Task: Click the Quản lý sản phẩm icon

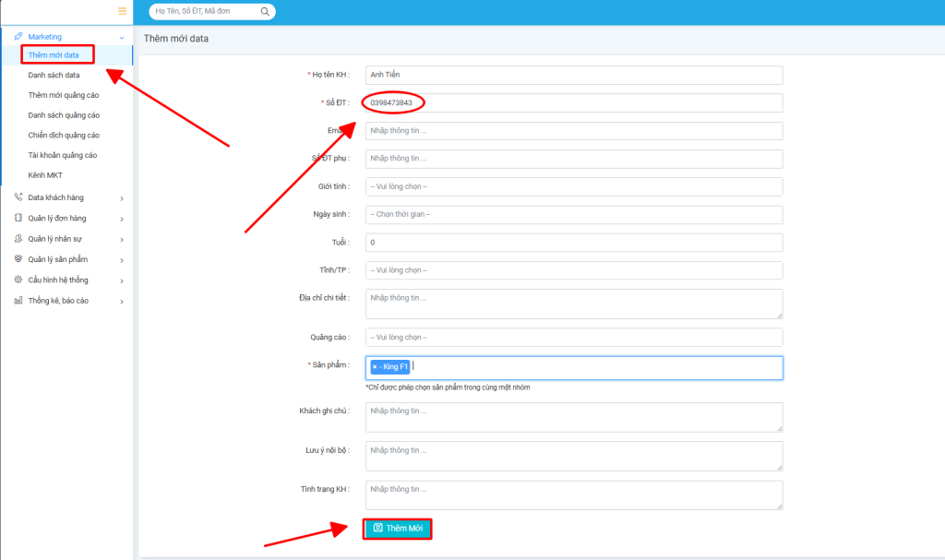Action: [x=18, y=259]
